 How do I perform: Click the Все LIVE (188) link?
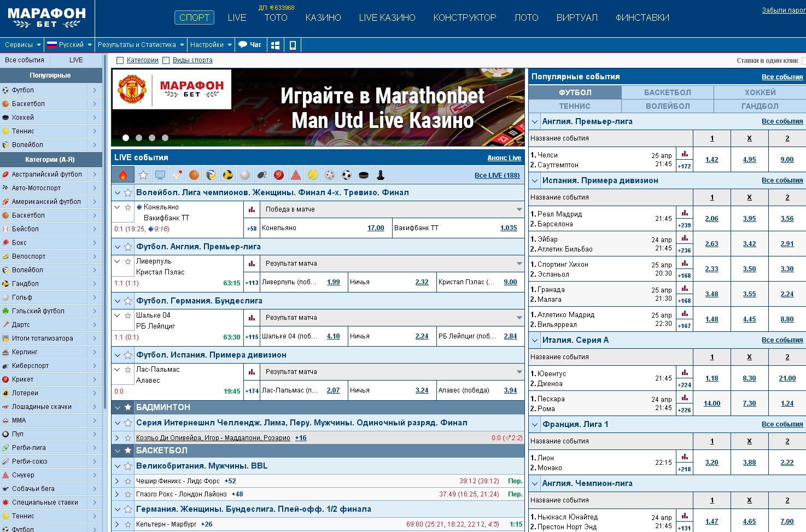point(497,176)
